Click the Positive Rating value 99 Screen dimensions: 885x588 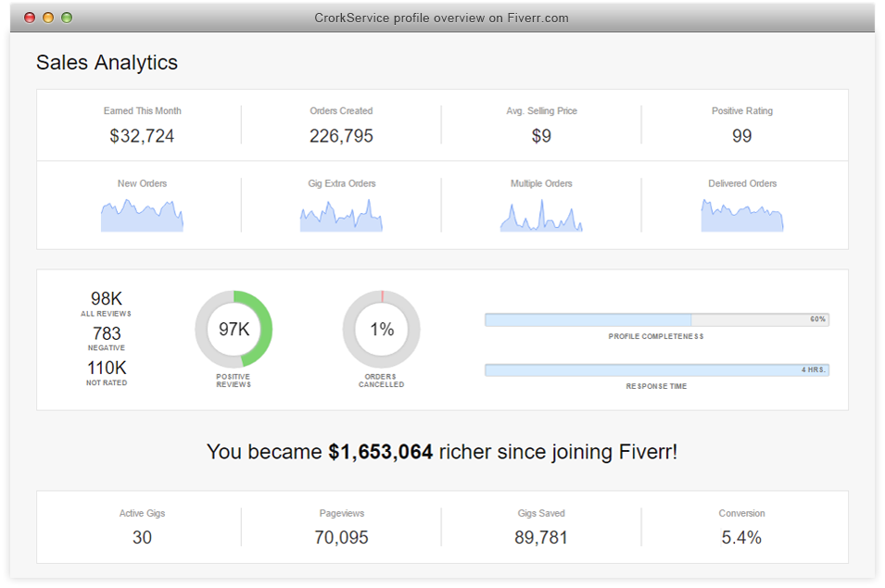pos(741,136)
